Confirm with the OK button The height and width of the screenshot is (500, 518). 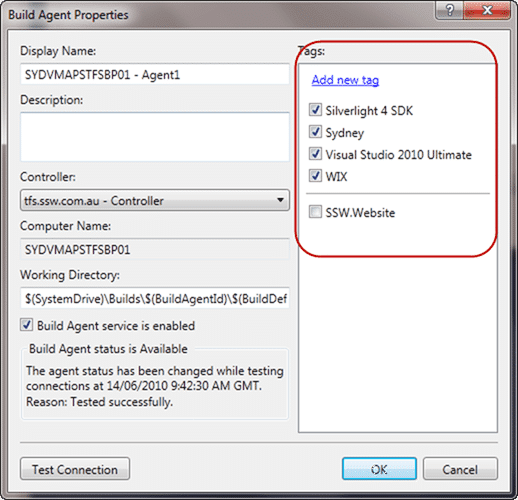379,469
